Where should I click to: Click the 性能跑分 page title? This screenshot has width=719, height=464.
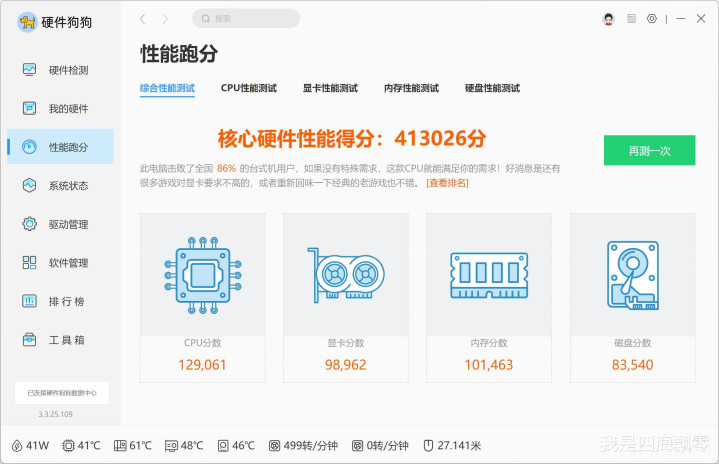tap(179, 54)
